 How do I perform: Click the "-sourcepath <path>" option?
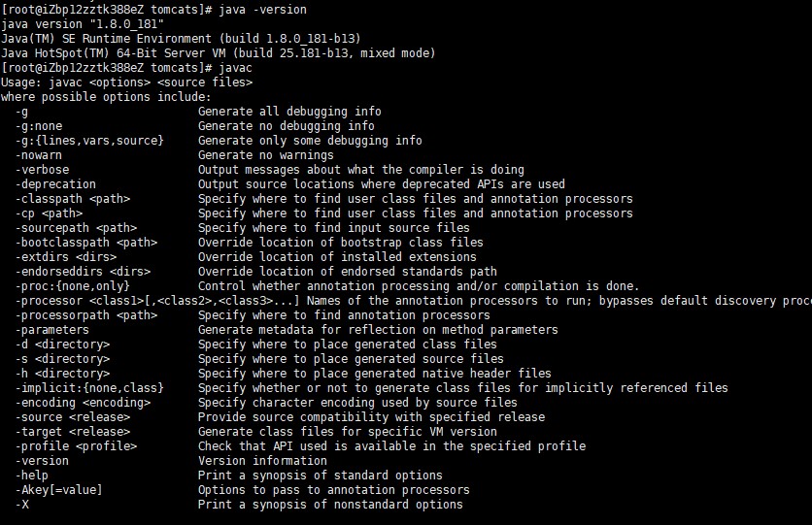(x=77, y=228)
